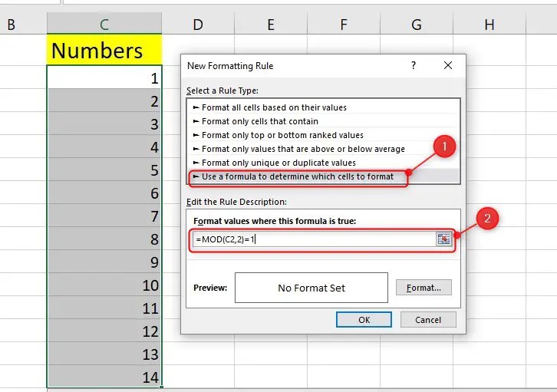Select 'Format only values that are above or below average'
The image size is (557, 392).
pos(323,149)
